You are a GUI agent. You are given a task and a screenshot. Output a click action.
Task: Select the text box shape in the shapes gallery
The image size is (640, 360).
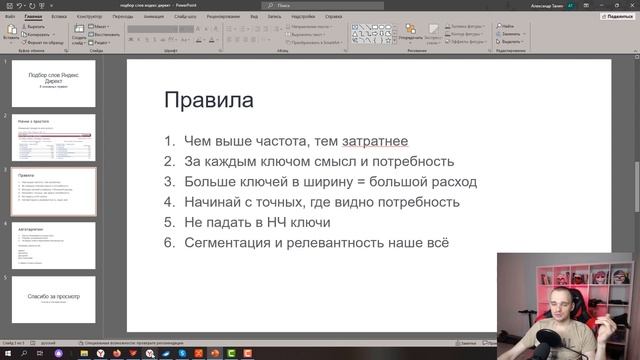pos(355,27)
